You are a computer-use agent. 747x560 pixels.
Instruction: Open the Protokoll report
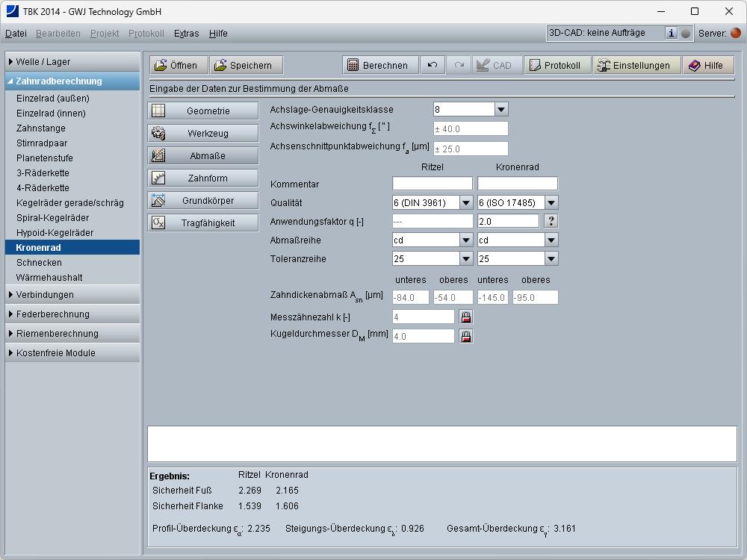pos(557,65)
